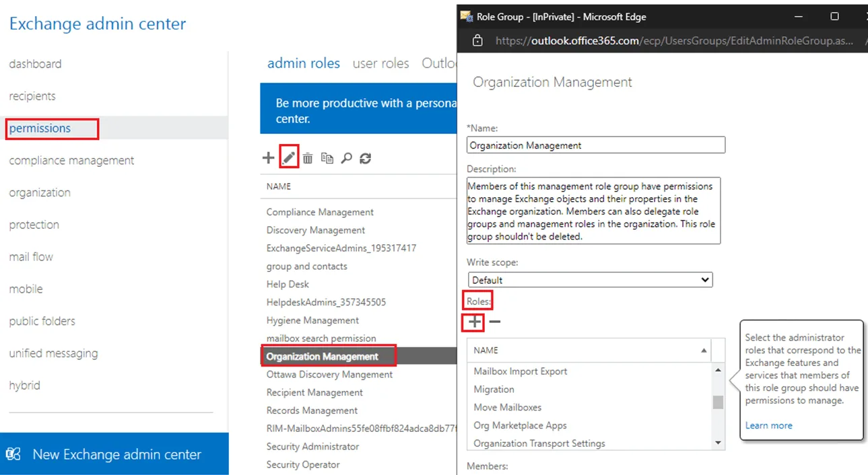This screenshot has width=868, height=475.
Task: Click the add new role group plus icon
Action: (x=268, y=158)
